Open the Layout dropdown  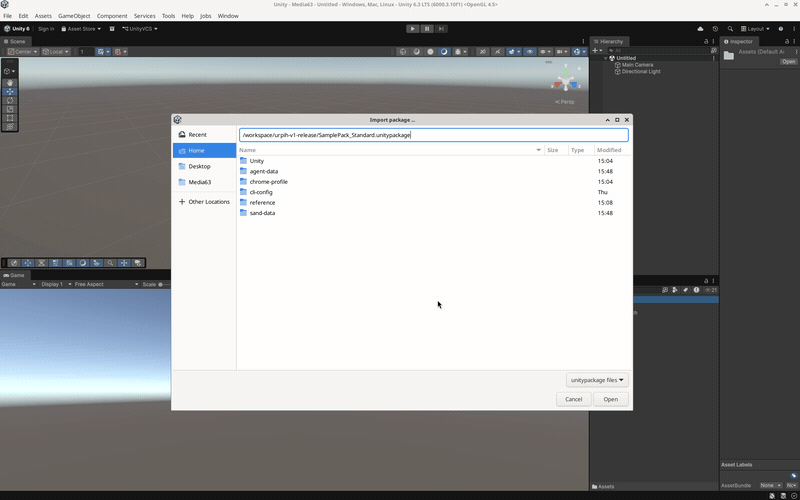[x=755, y=29]
